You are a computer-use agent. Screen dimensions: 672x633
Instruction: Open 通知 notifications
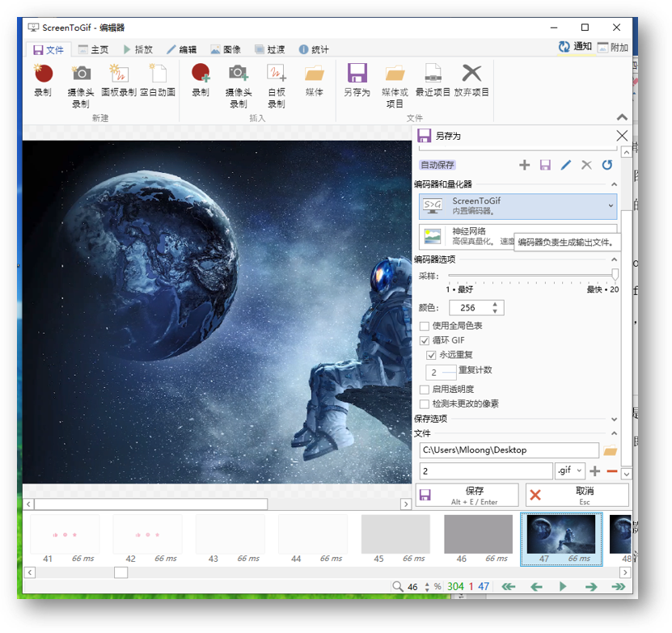pos(575,47)
